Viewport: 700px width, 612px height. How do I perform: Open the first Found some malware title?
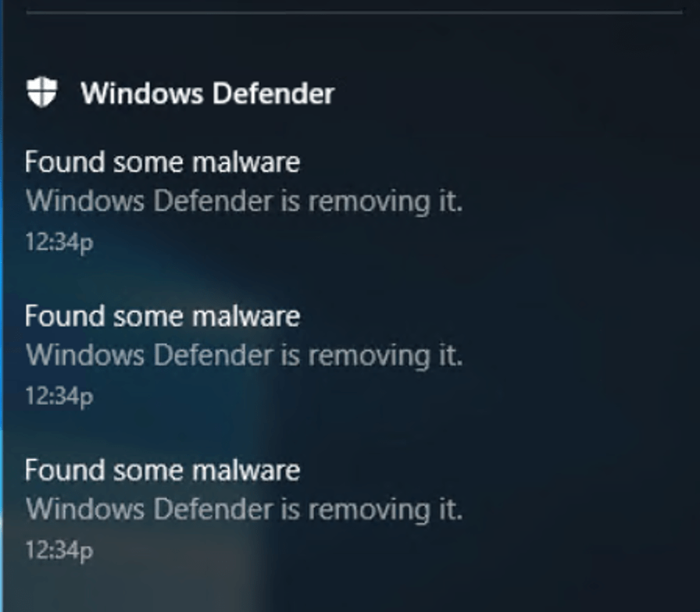point(162,162)
